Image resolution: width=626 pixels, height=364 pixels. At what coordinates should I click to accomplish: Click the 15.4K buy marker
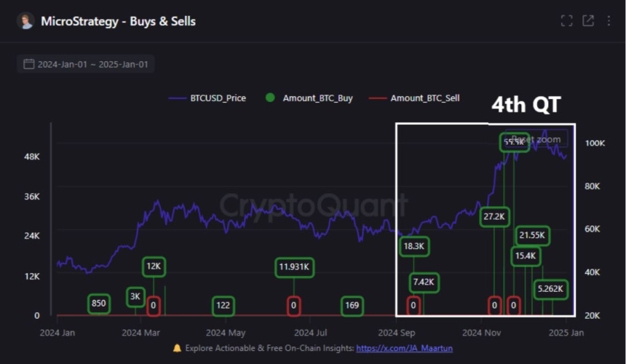(x=526, y=256)
